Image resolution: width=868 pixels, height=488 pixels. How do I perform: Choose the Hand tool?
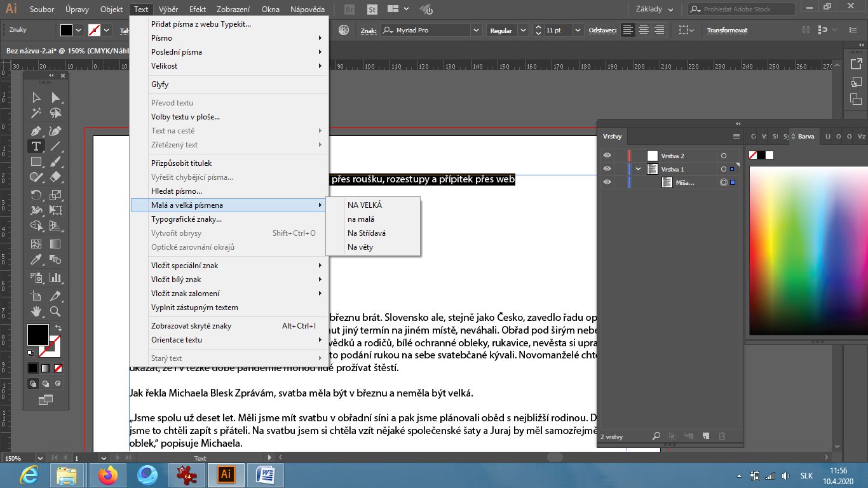(36, 311)
